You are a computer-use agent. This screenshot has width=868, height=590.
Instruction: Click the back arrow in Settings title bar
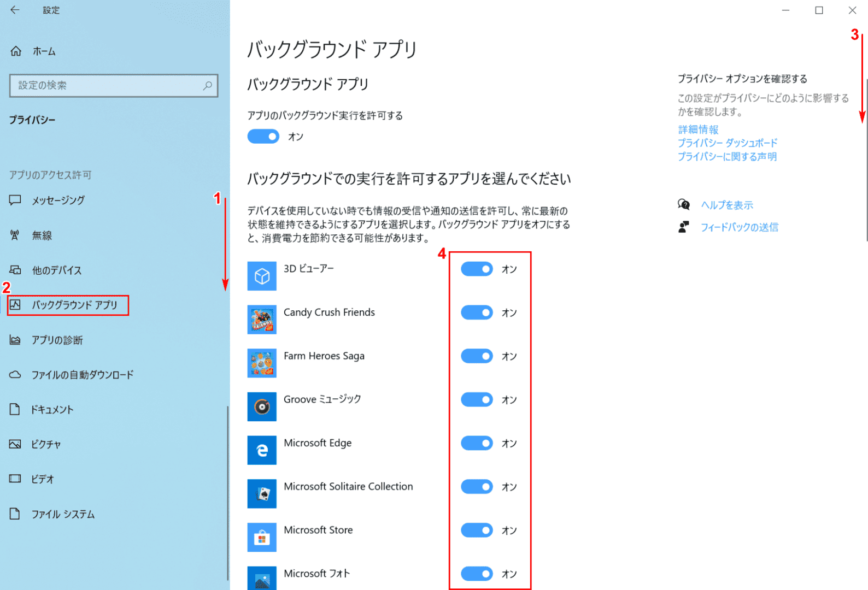(15, 10)
